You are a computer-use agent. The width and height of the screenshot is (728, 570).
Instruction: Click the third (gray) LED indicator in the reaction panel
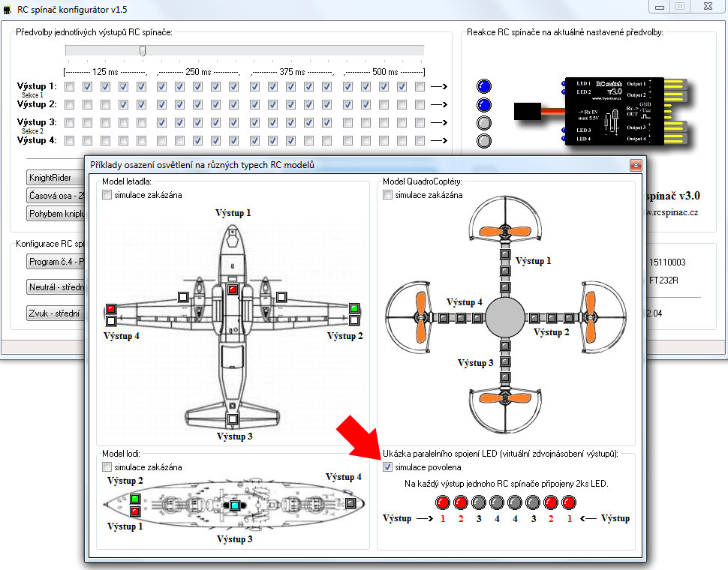[484, 123]
